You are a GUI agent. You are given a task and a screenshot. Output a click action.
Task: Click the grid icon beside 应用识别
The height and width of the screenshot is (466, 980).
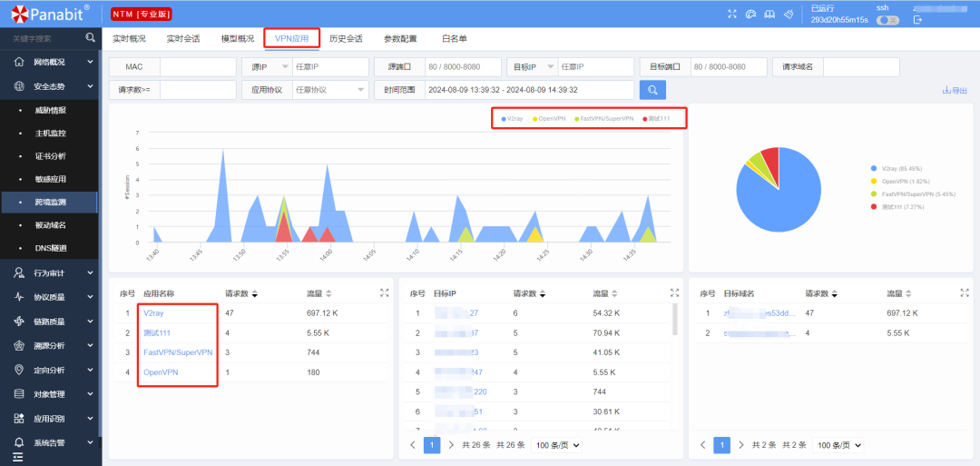click(x=19, y=418)
